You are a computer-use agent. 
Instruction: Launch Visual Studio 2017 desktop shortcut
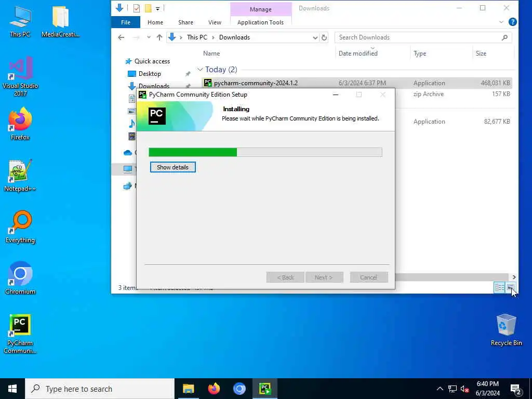[20, 76]
